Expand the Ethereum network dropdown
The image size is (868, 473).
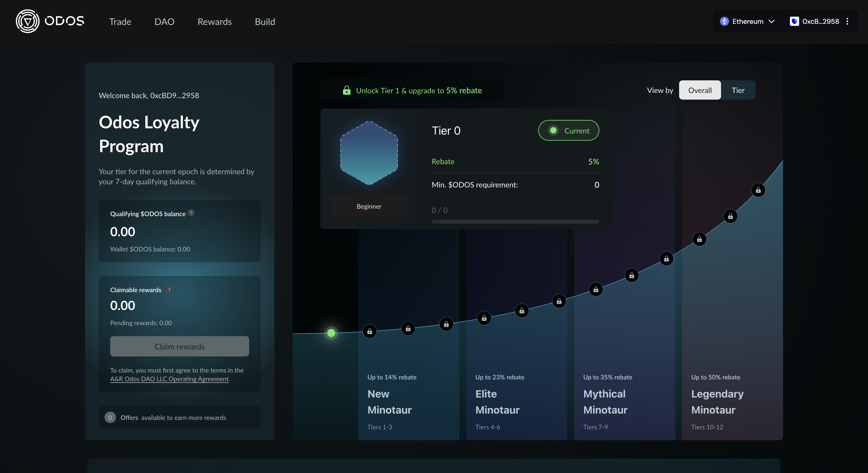pyautogui.click(x=747, y=21)
